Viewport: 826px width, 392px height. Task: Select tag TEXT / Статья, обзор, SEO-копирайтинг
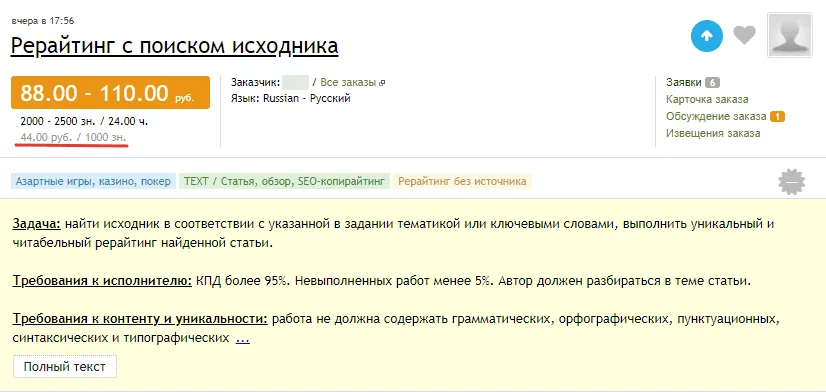(284, 181)
